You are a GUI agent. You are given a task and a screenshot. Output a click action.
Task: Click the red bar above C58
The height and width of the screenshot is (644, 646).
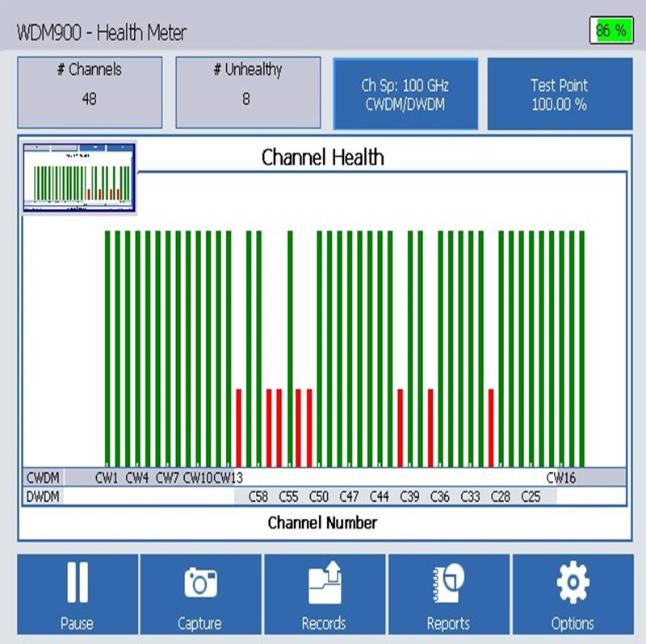click(x=269, y=428)
